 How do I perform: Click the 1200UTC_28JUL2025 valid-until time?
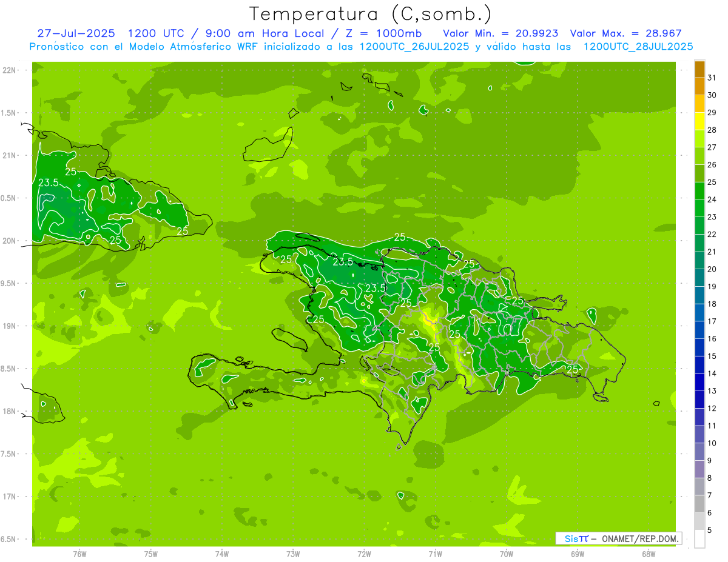[x=638, y=47]
